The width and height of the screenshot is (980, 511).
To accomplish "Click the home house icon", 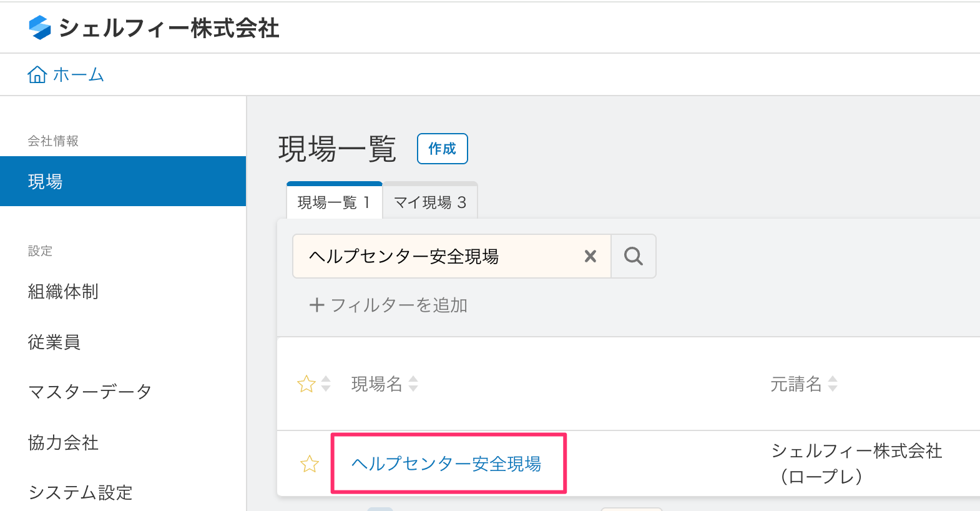I will (37, 75).
